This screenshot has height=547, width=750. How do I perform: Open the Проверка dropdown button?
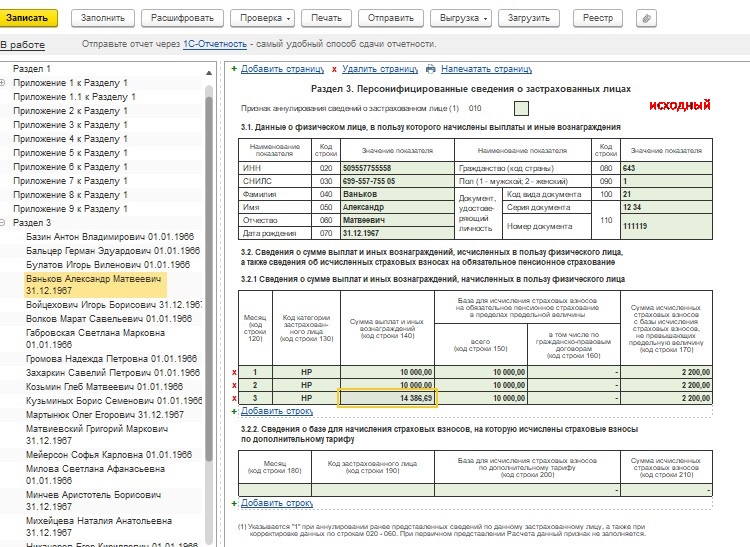262,18
